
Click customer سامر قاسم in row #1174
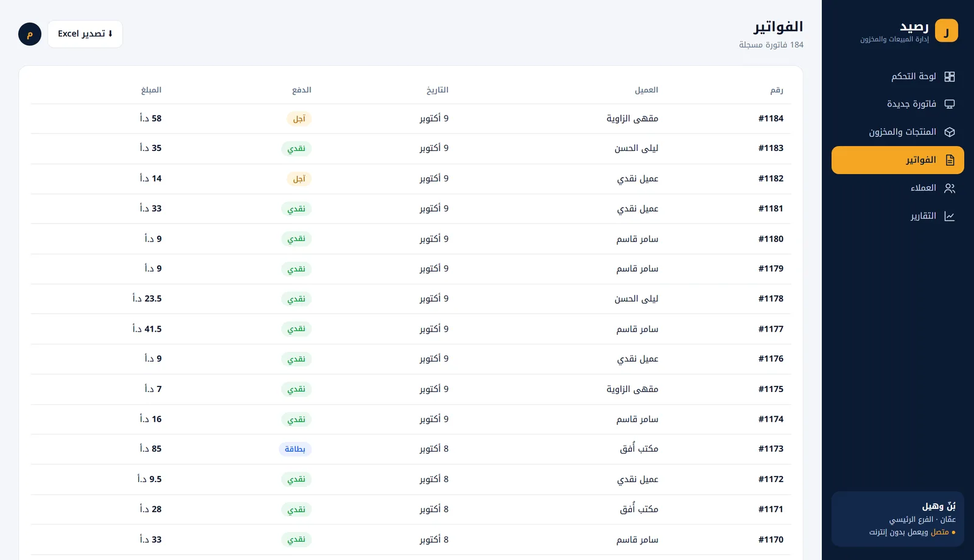click(x=637, y=419)
